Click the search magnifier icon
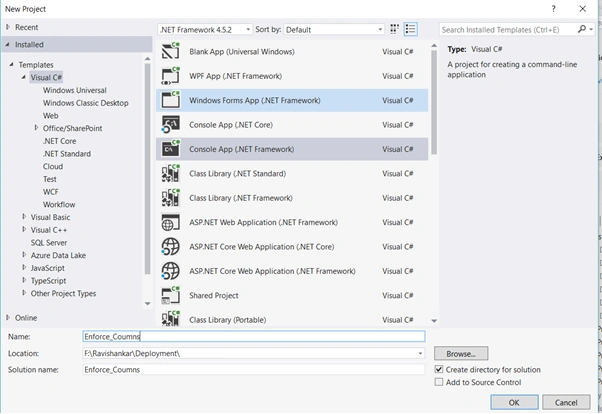 coord(582,29)
